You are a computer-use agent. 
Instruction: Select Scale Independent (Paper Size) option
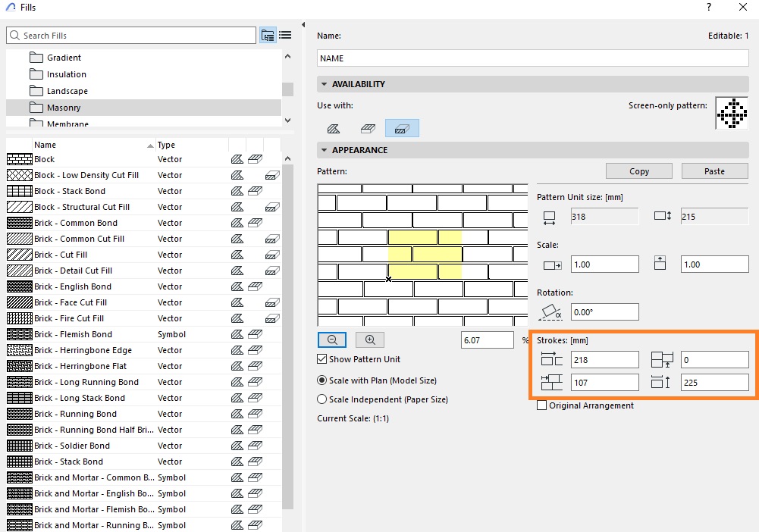click(x=321, y=399)
